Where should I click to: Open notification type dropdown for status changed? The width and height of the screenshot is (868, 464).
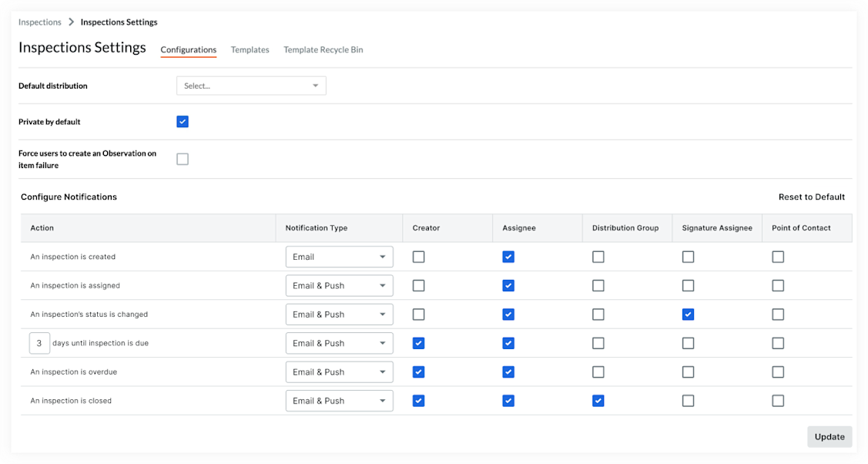point(340,314)
